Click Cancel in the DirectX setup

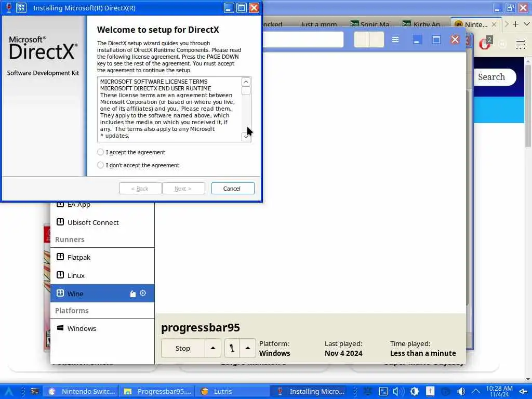tap(232, 188)
